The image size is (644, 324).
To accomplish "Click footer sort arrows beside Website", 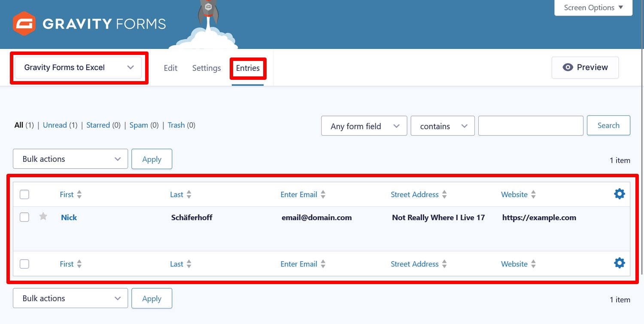I will pos(533,264).
